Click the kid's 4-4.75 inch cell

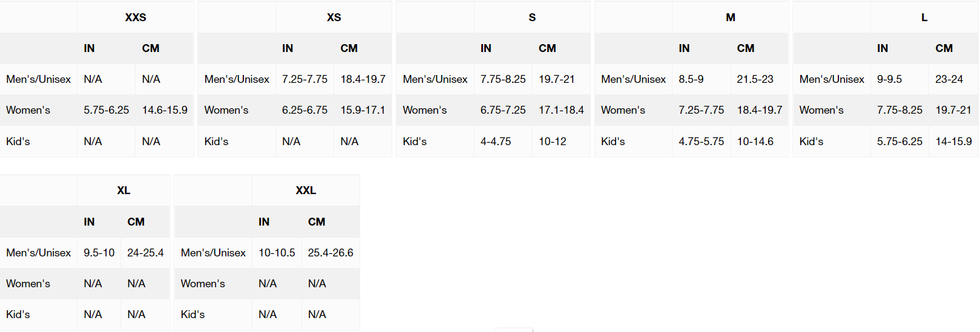click(x=496, y=142)
